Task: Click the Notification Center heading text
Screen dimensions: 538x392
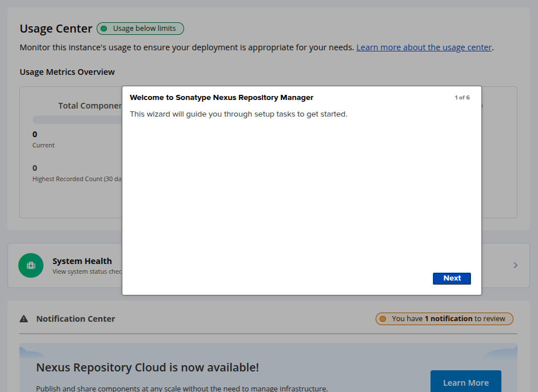Action: (76, 319)
